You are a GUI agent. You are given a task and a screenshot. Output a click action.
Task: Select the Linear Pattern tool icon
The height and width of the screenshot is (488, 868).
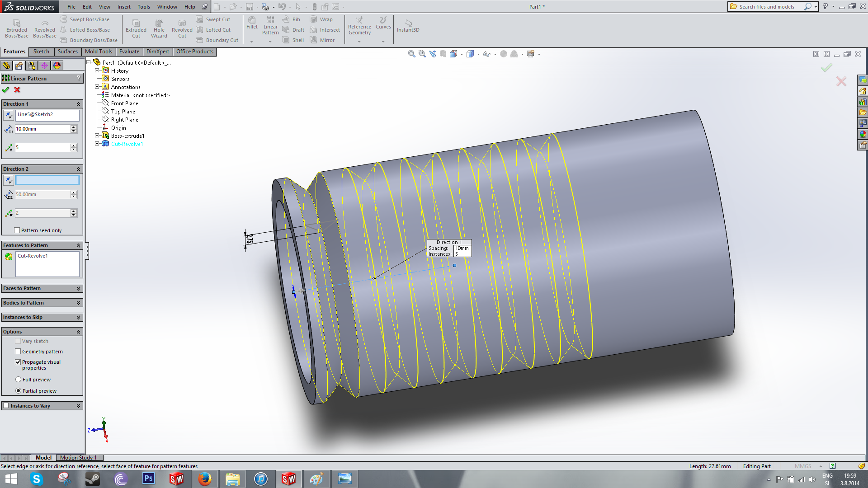click(270, 19)
